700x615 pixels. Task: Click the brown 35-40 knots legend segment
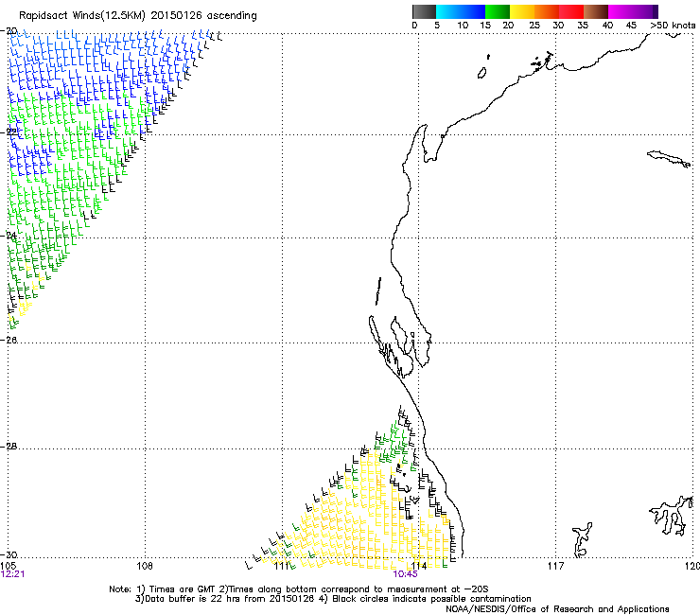(596, 11)
